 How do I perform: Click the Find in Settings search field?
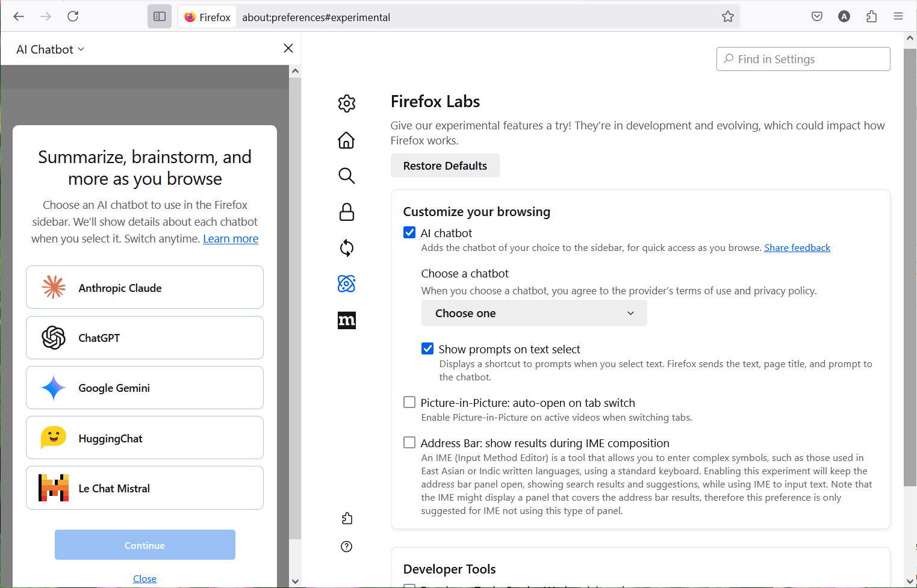tap(803, 59)
